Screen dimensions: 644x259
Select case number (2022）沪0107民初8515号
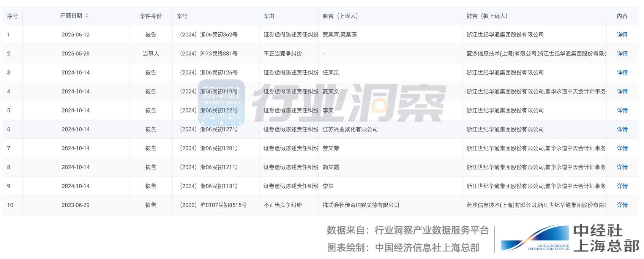point(213,205)
